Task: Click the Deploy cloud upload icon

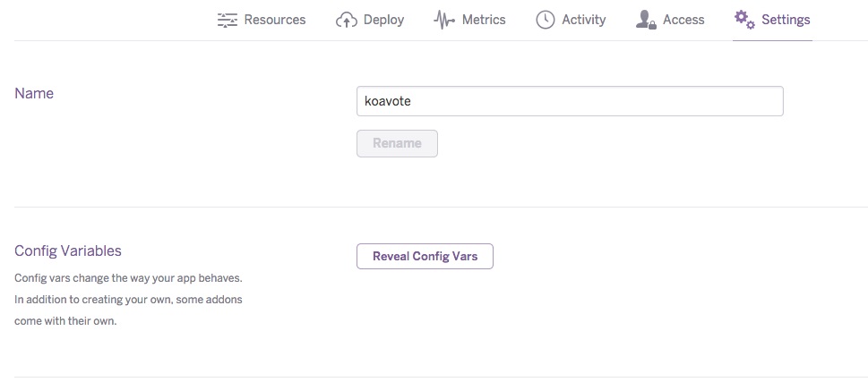Action: [x=347, y=20]
